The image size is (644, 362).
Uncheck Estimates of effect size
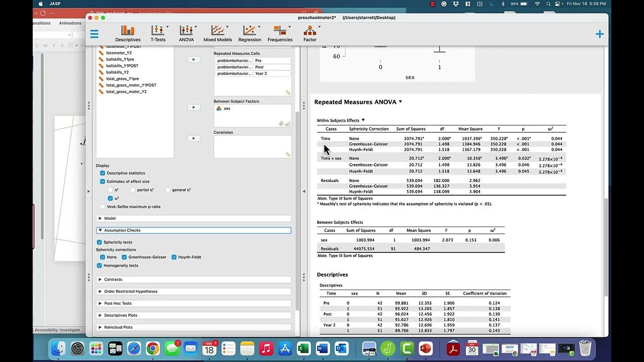point(103,182)
